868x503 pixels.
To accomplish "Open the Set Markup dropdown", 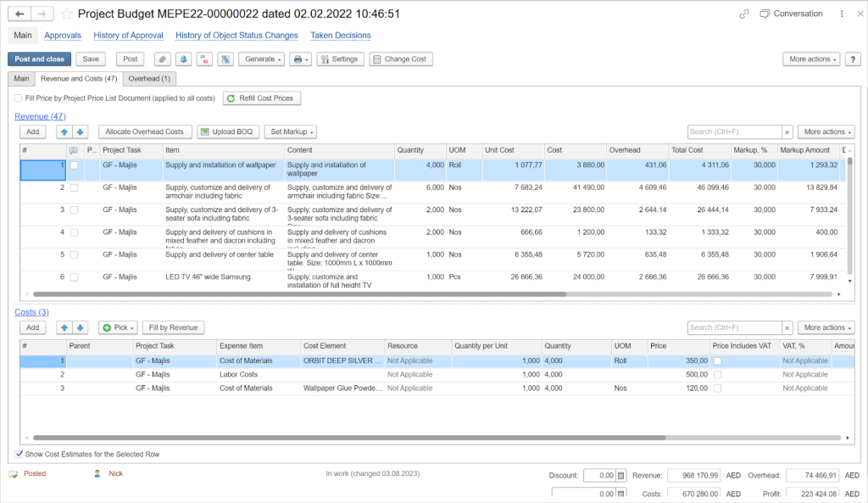I will click(x=290, y=131).
